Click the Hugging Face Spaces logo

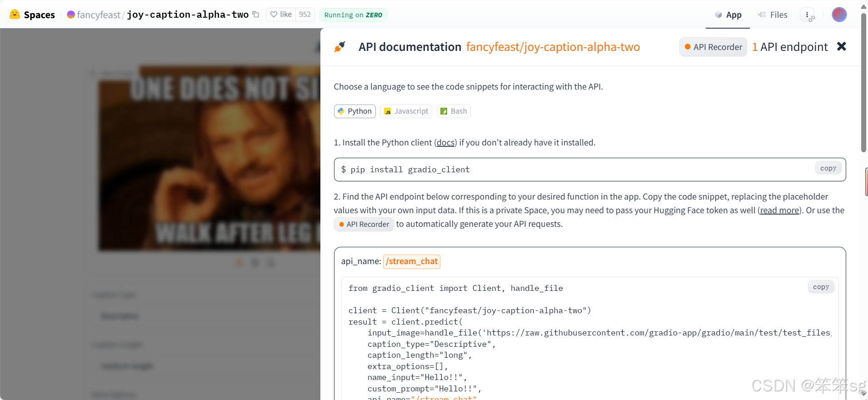(x=32, y=15)
